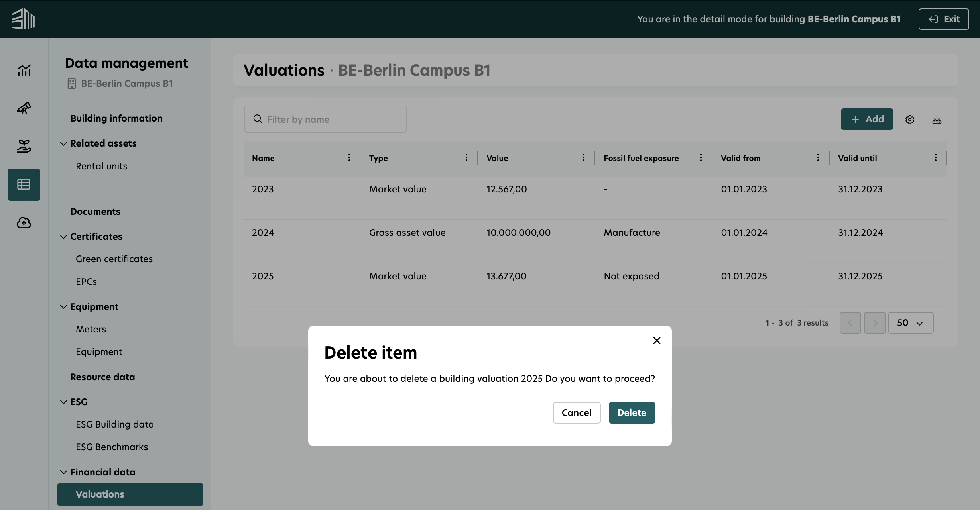Open the table settings gear
The image size is (980, 510).
[x=910, y=119]
